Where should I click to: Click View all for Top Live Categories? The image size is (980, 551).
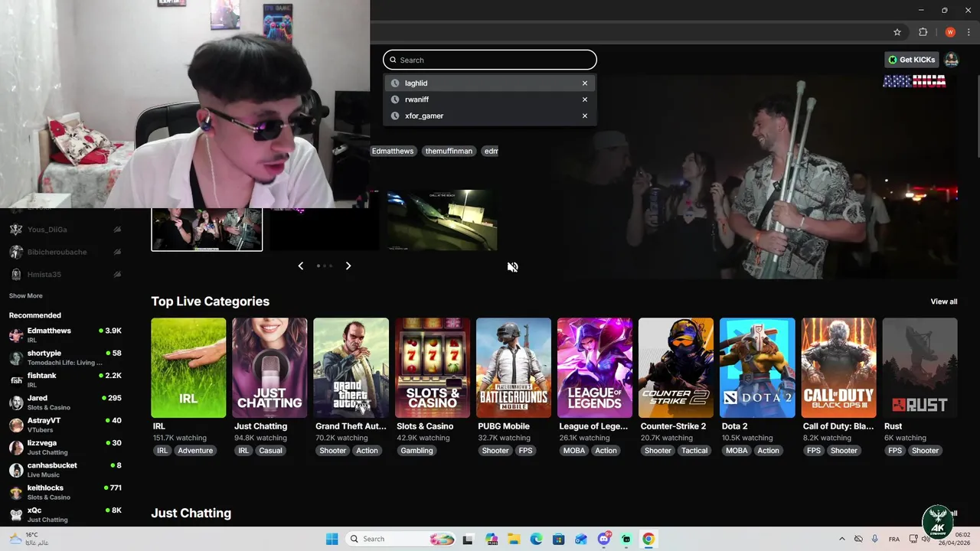click(943, 302)
